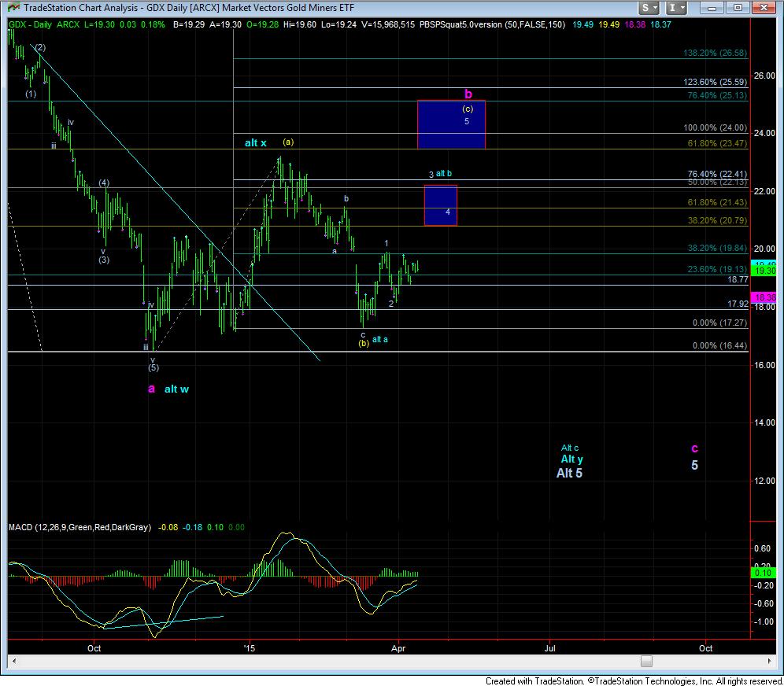The image size is (784, 686).
Task: Select the 'Alt 5' label
Action: (569, 473)
